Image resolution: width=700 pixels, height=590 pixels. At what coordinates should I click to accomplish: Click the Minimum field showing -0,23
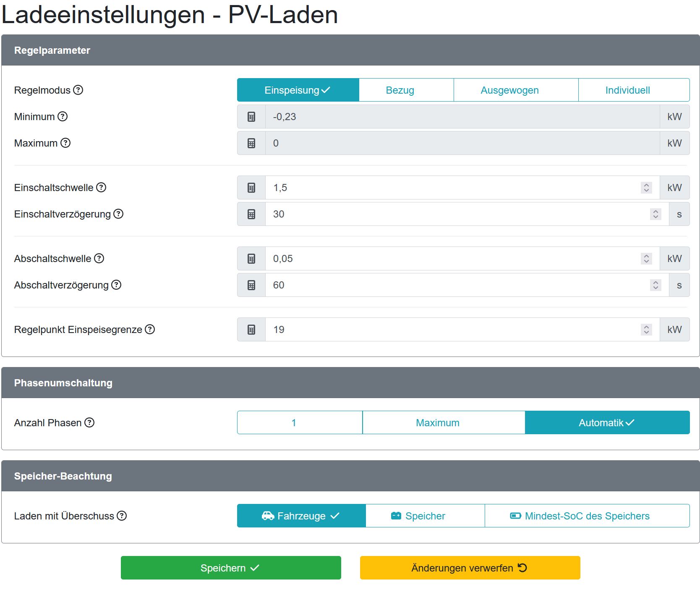(x=462, y=117)
